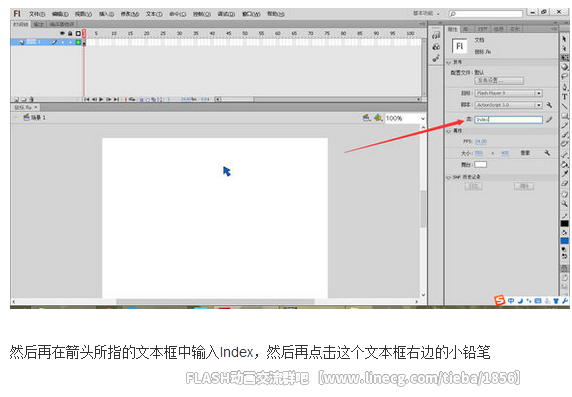Toggle show all layers as outlines
Viewport: 572px width, 397px height.
coord(78,33)
